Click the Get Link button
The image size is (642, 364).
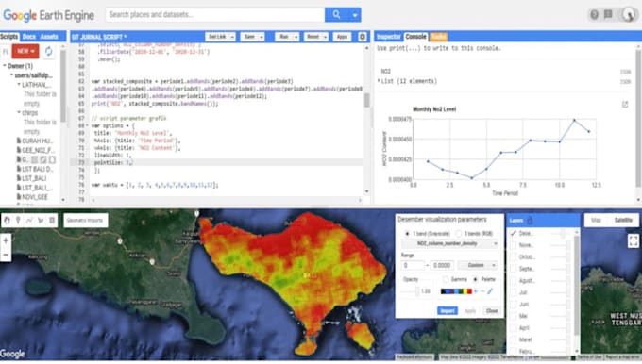coord(217,37)
